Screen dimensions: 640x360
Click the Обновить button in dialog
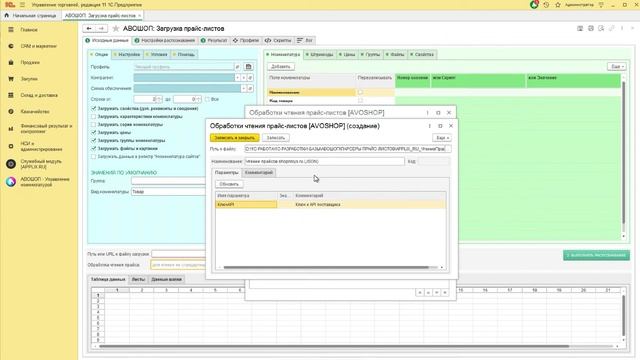229,184
